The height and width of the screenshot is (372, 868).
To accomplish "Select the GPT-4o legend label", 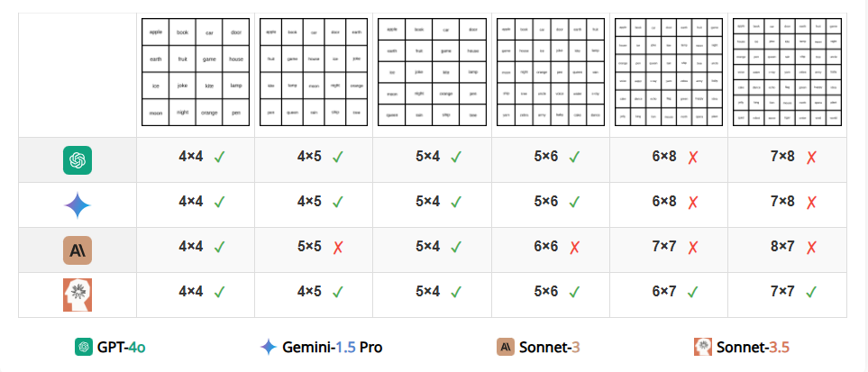I will 122,348.
